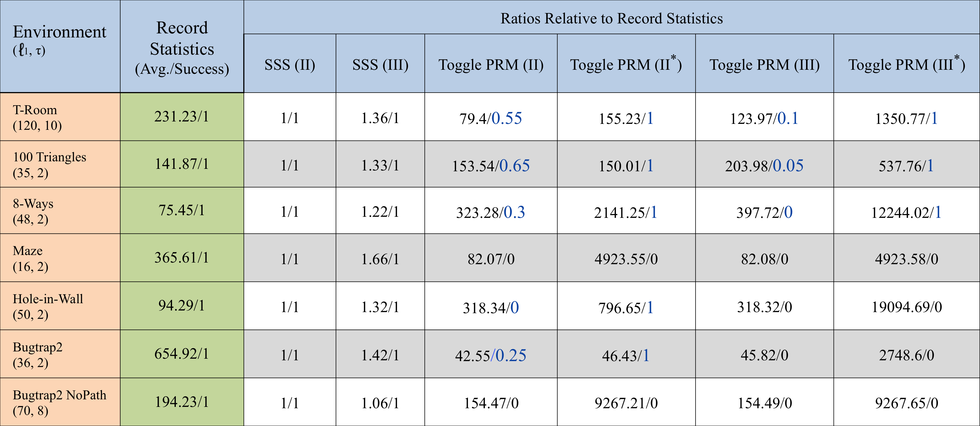
Task: Select the Ratios Relative to Record Statistics header
Action: 611,18
